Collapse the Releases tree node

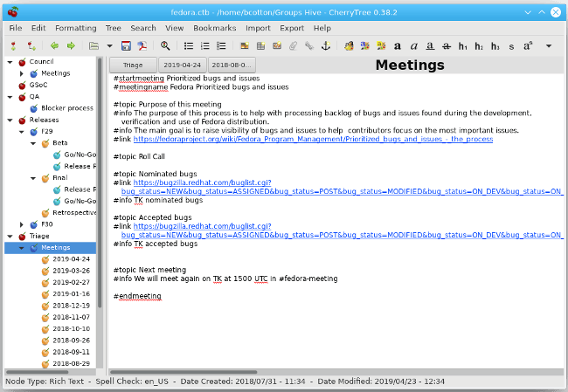[x=9, y=120]
